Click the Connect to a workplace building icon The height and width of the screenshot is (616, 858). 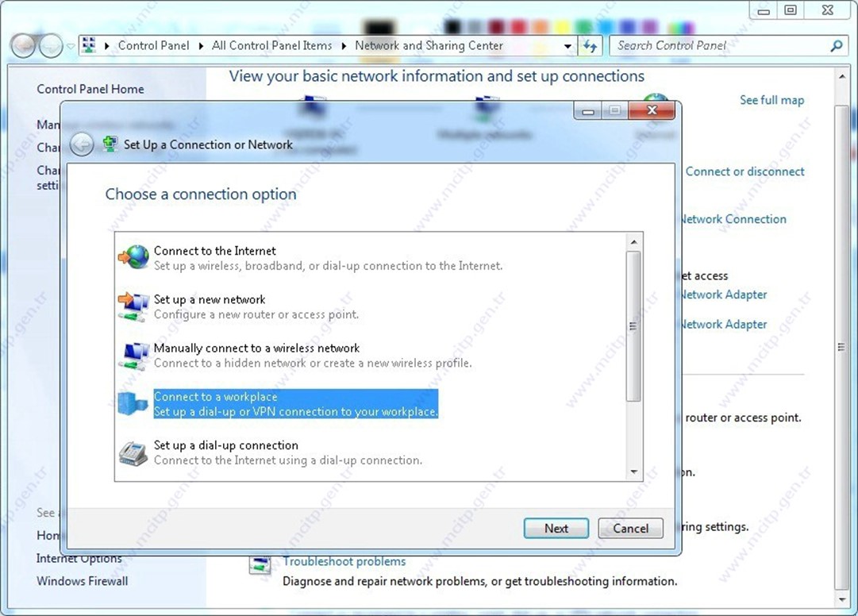[x=133, y=404]
